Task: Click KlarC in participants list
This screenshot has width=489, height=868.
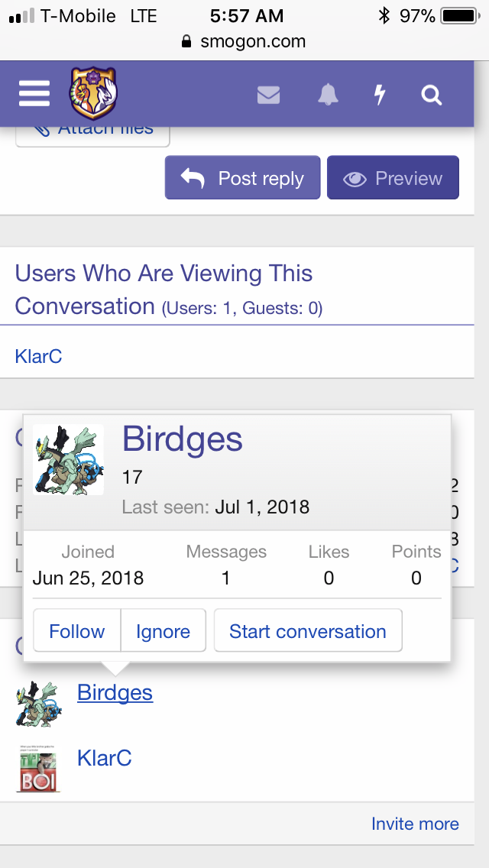Action: [x=104, y=758]
